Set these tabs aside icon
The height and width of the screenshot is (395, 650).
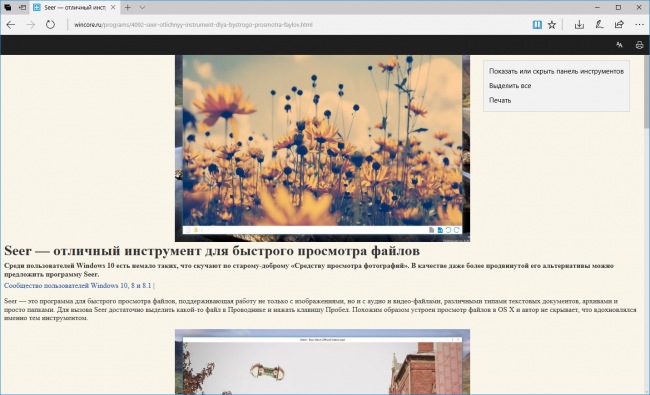tap(22, 7)
